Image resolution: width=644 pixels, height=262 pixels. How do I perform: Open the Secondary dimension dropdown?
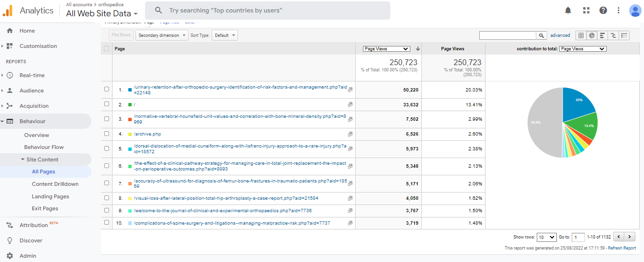pos(162,35)
